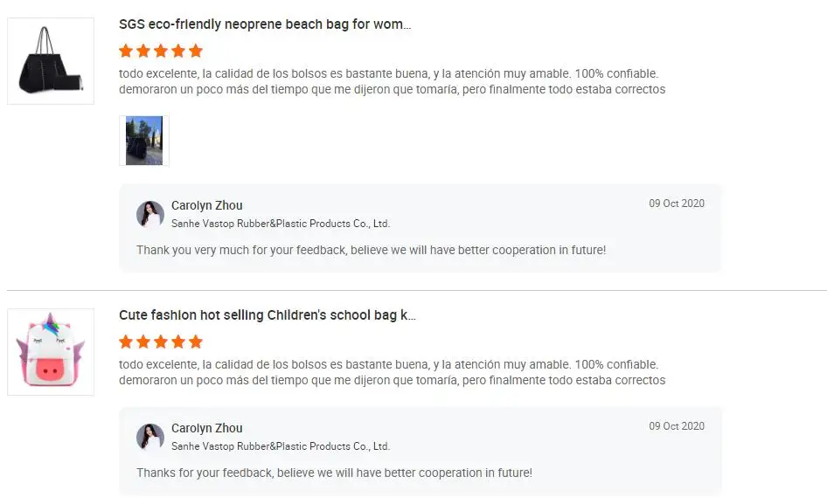This screenshot has width=827, height=504.
Task: Enlarge the customer photo attached to the first review
Action: point(143,140)
